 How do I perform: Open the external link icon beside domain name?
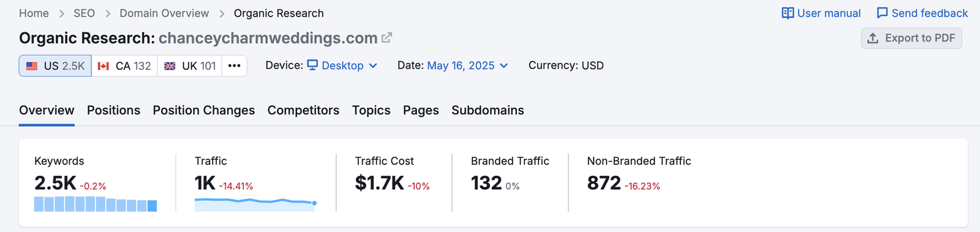(386, 38)
